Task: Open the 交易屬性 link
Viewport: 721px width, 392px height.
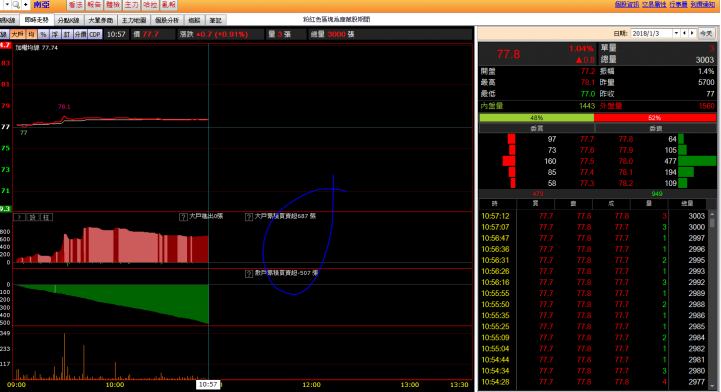Action: (654, 4)
